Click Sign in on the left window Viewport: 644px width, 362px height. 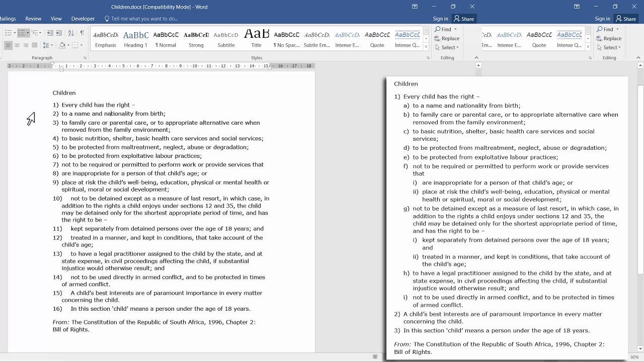click(x=440, y=19)
